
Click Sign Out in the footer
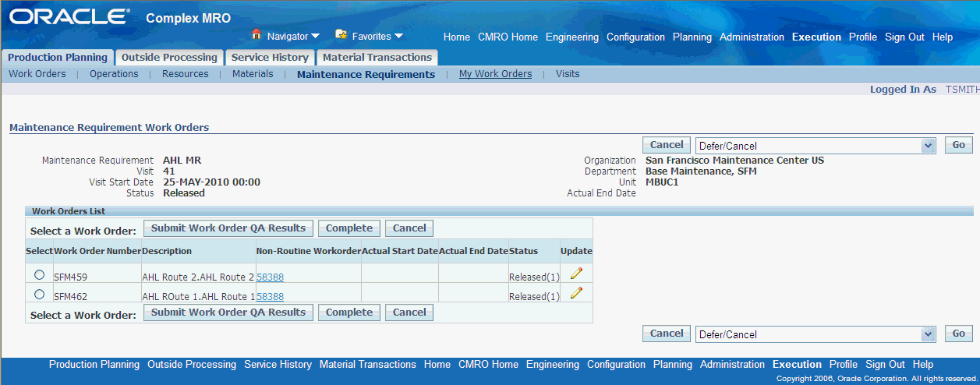885,364
